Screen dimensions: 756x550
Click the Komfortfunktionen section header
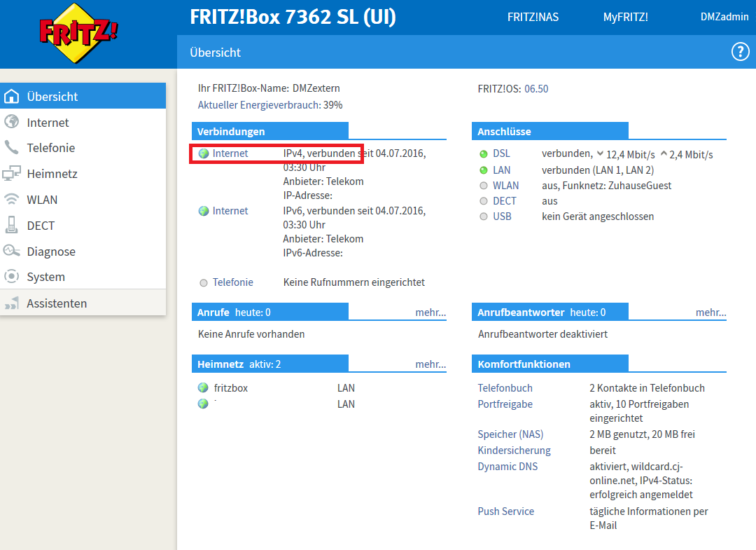pos(550,364)
